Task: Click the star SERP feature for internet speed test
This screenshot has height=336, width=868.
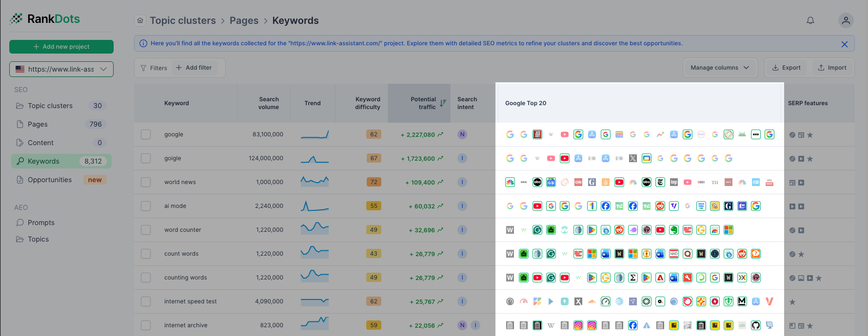Action: (x=792, y=302)
